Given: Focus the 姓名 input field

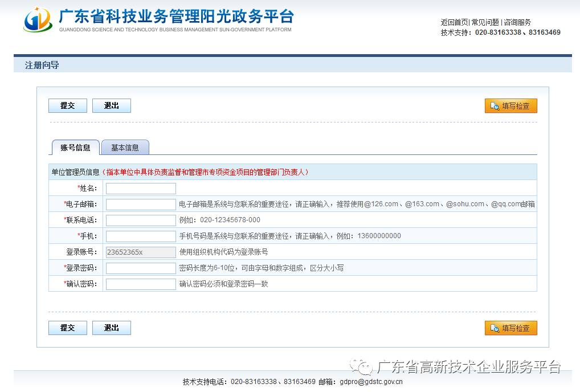Looking at the screenshot, I should [x=141, y=189].
